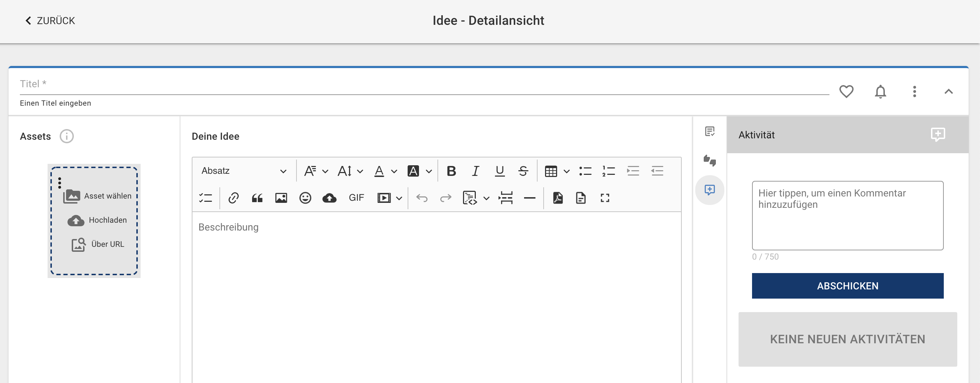The image size is (980, 383).
Task: Open the font size dropdown
Action: pos(350,171)
